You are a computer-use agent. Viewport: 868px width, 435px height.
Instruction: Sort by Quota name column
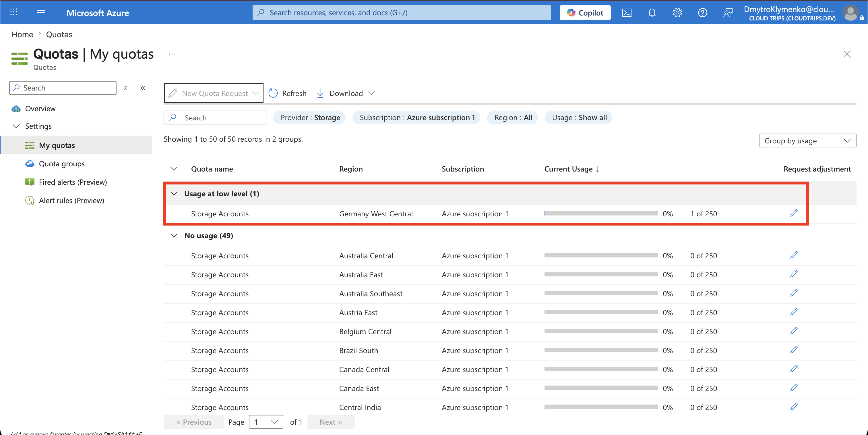212,169
